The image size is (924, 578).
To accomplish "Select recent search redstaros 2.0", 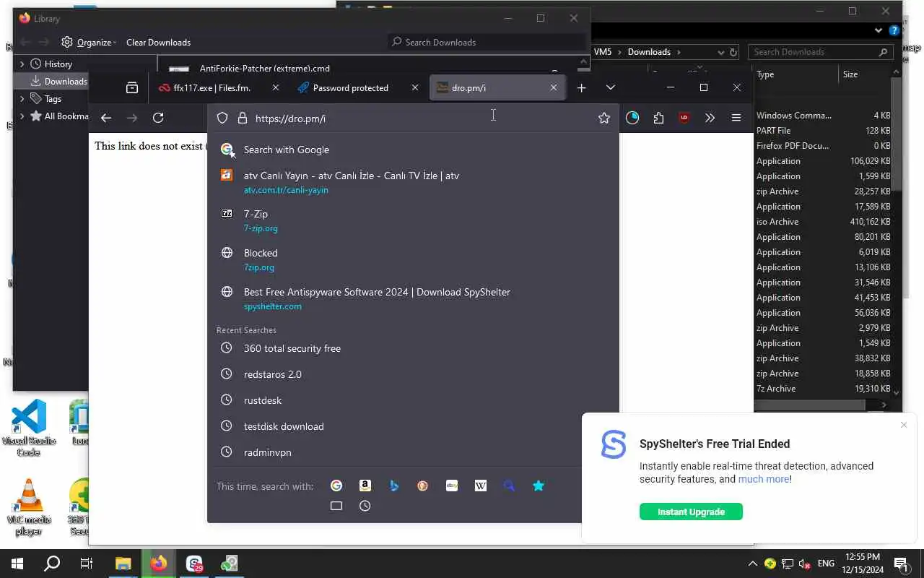I will point(412,374).
